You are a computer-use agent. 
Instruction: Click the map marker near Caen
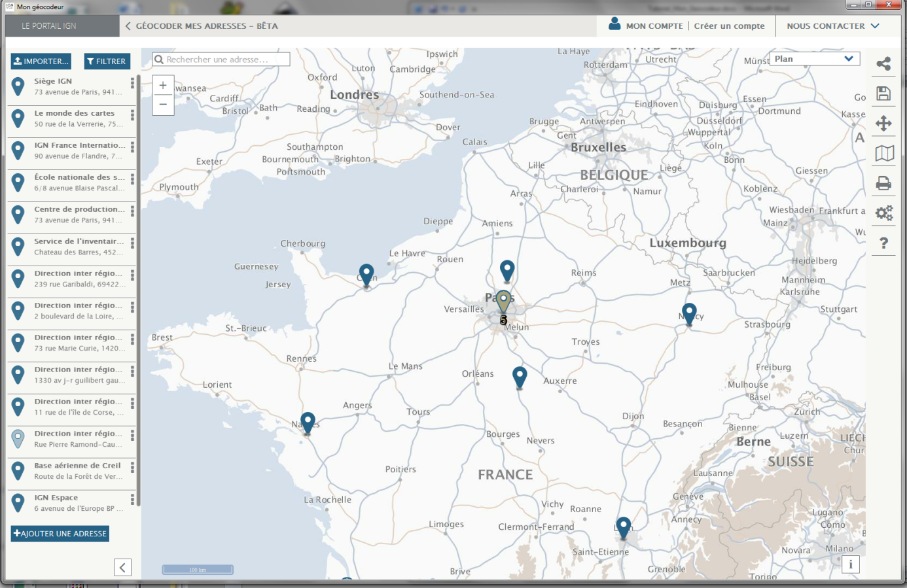[366, 275]
